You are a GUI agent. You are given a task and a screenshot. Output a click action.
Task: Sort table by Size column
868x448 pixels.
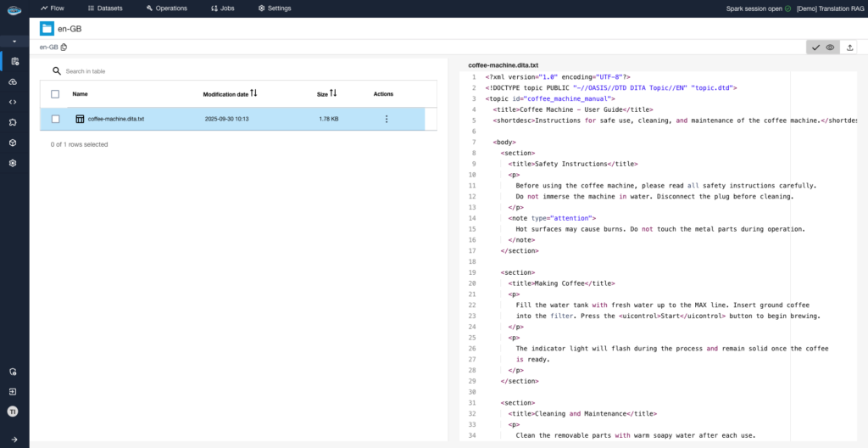click(x=333, y=93)
